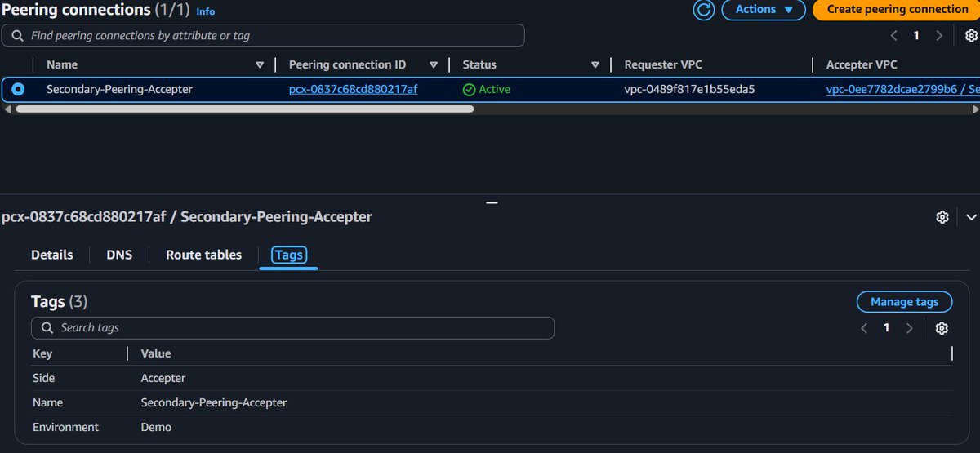Viewport: 980px width, 453px height.
Task: Open pcx-0837c68cd880217af connection link
Action: pos(353,89)
